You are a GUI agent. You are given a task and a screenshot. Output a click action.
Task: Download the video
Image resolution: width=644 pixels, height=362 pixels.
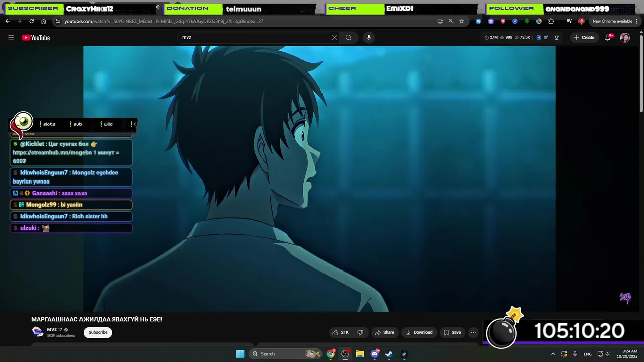tap(419, 332)
